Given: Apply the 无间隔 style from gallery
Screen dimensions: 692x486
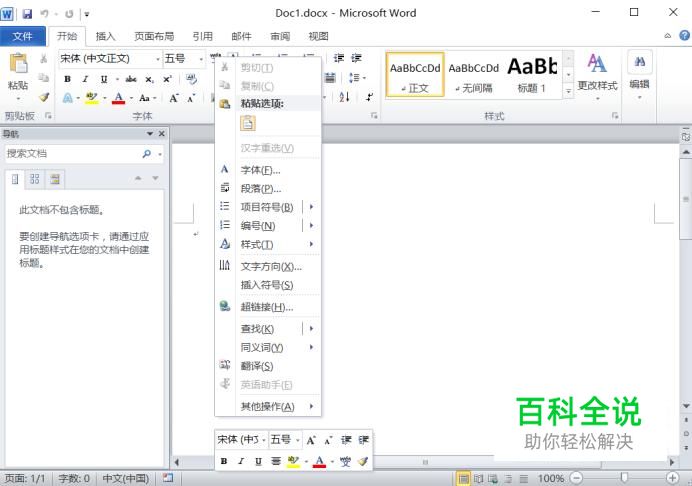Looking at the screenshot, I should pyautogui.click(x=474, y=74).
